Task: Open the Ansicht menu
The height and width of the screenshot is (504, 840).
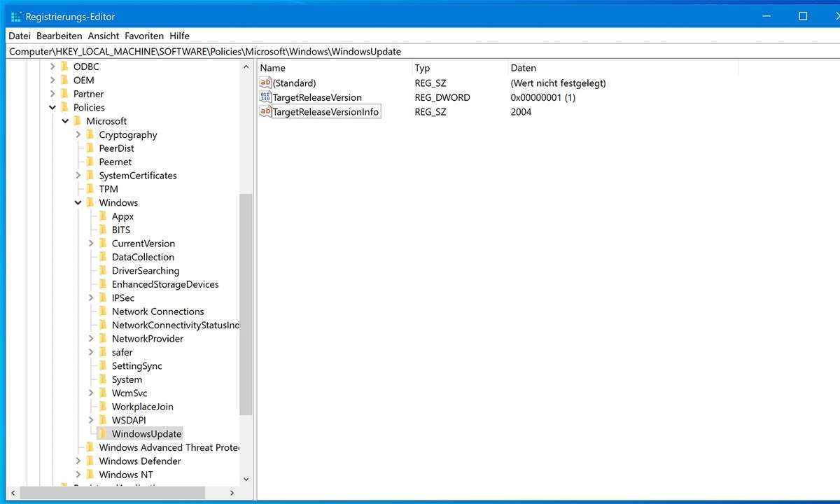Action: (104, 36)
